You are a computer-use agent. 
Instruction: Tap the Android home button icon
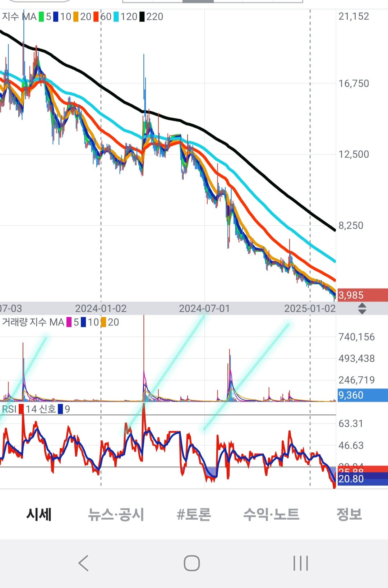click(x=192, y=563)
